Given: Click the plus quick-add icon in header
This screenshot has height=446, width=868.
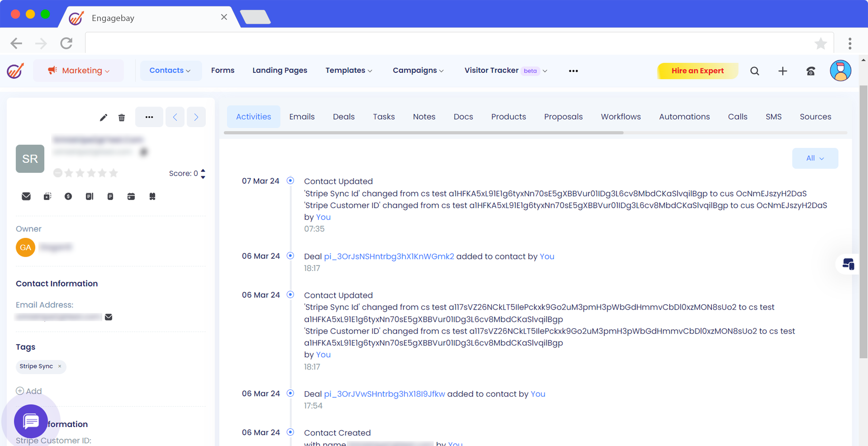Looking at the screenshot, I should click(x=783, y=71).
